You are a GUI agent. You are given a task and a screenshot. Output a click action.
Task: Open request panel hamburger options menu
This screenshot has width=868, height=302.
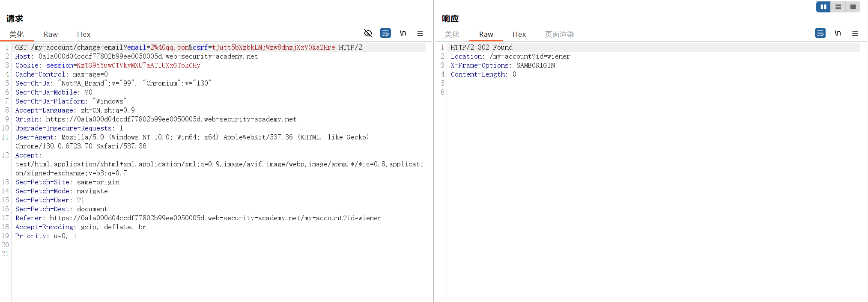[420, 33]
